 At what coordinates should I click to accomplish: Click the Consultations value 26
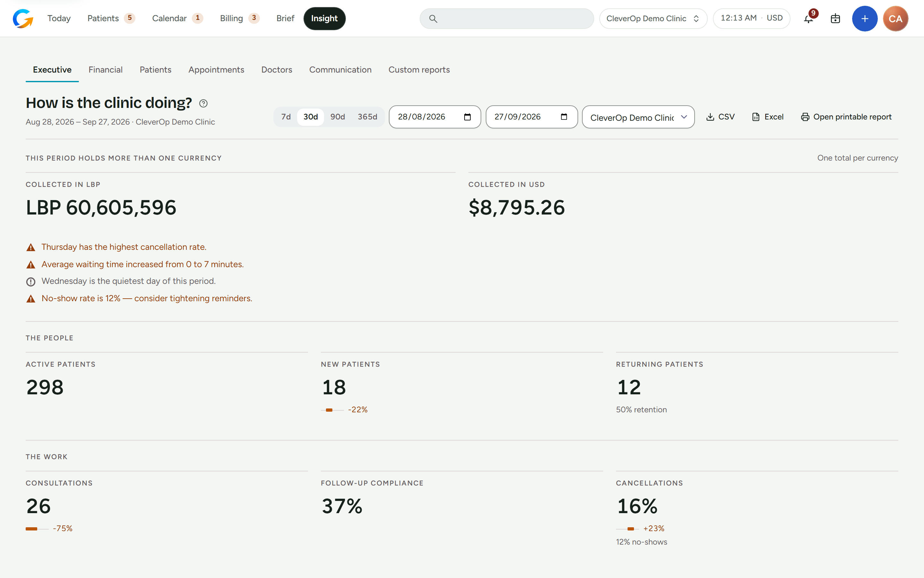coord(38,506)
